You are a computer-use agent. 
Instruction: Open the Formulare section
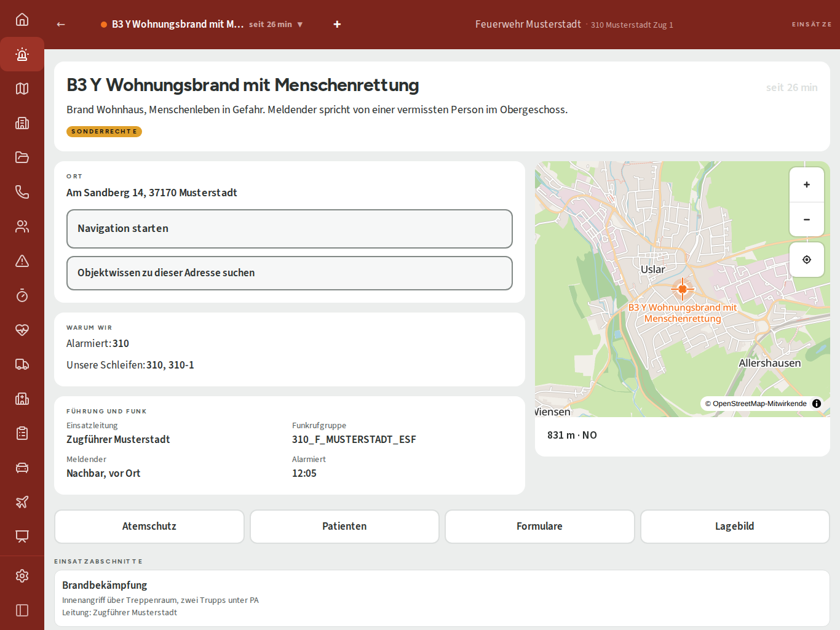(x=539, y=527)
